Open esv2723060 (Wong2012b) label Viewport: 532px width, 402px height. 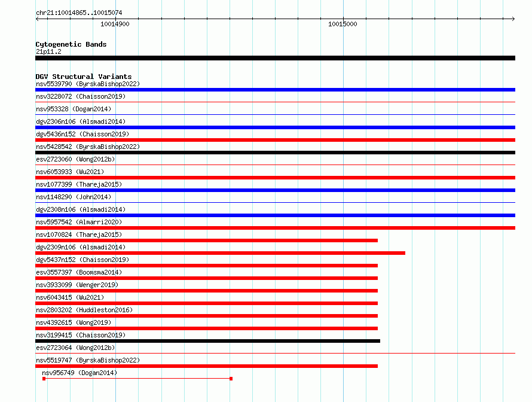click(x=75, y=159)
